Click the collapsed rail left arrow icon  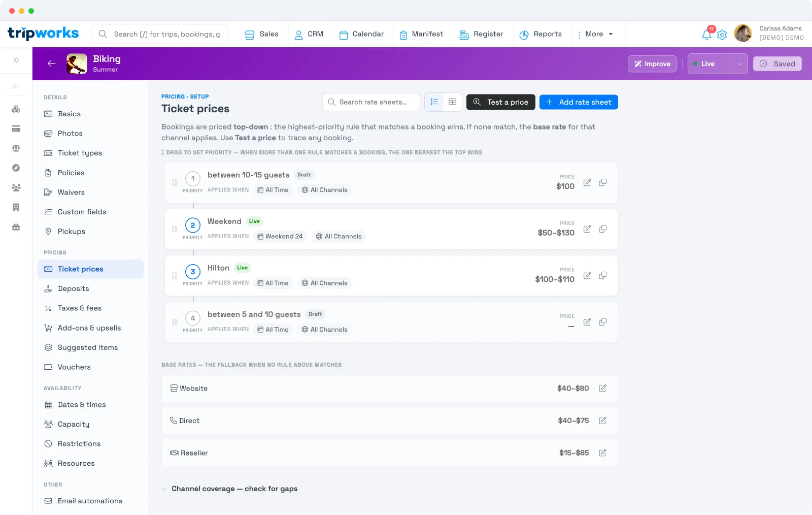(x=16, y=86)
